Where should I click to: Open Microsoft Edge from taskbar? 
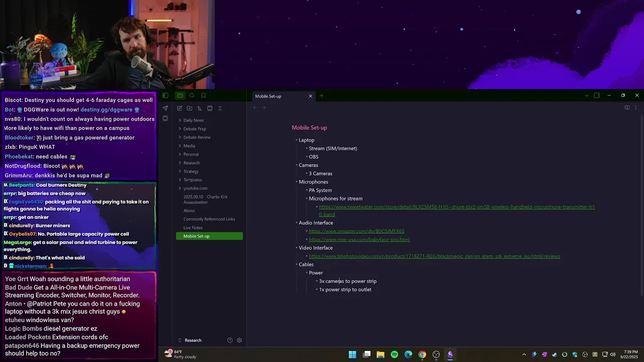click(408, 354)
